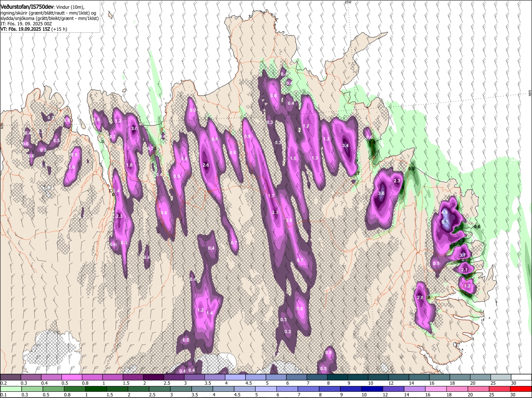Image resolution: width=532 pixels, height=398 pixels.
Task: Click lower legend pink swatch between 18 and 20
Action: coord(458,389)
